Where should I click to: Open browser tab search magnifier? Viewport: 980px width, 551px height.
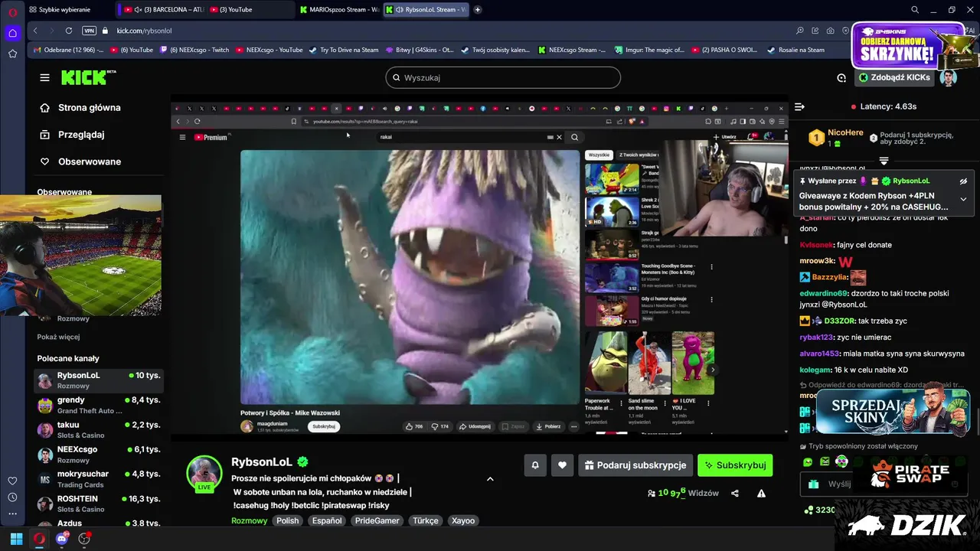(915, 9)
